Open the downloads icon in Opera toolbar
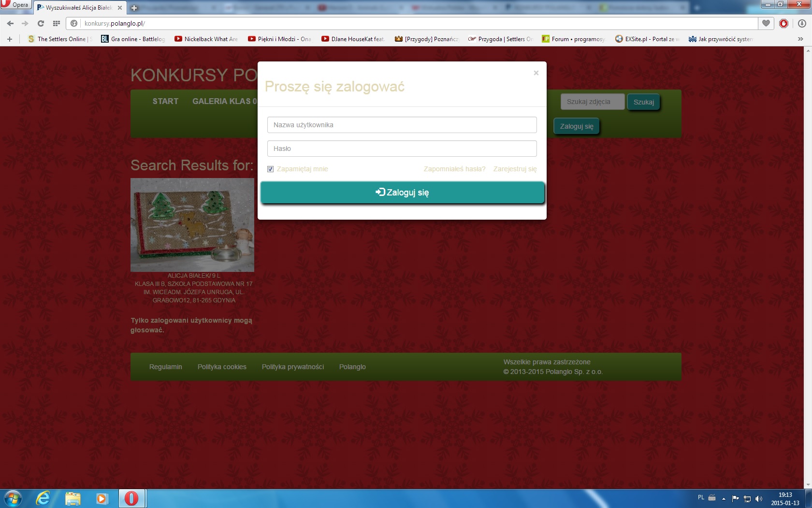 802,23
